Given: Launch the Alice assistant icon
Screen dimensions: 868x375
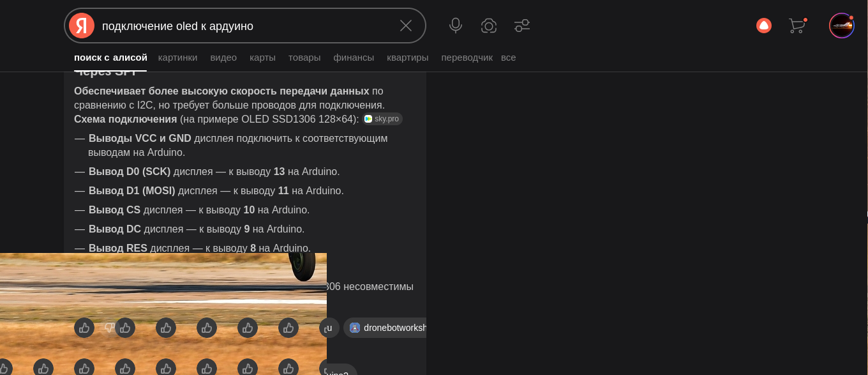Looking at the screenshot, I should point(764,26).
